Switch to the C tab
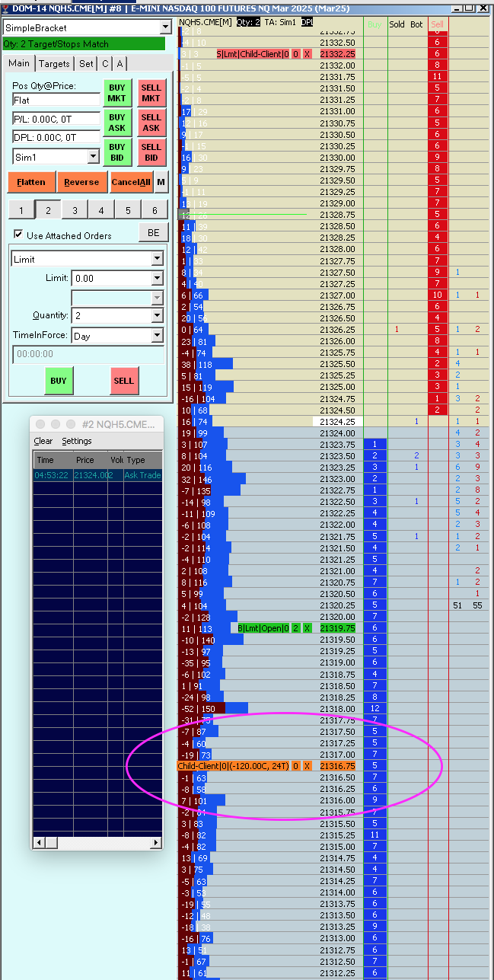494x980 pixels. point(105,64)
